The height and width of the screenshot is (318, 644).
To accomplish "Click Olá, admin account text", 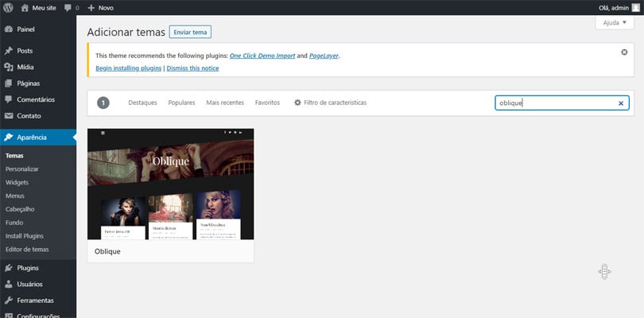I will 614,8.
